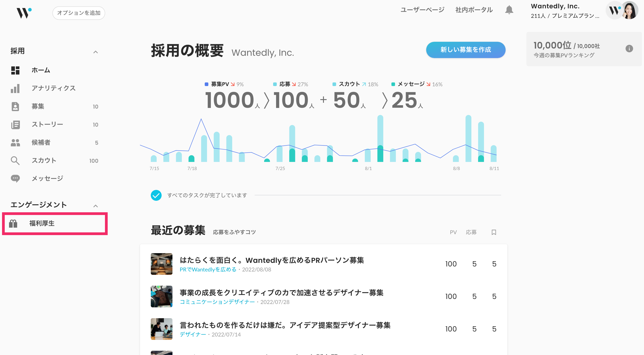The image size is (644, 355).
Task: Click the 10,000位 PV ranking card
Action: [x=584, y=49]
